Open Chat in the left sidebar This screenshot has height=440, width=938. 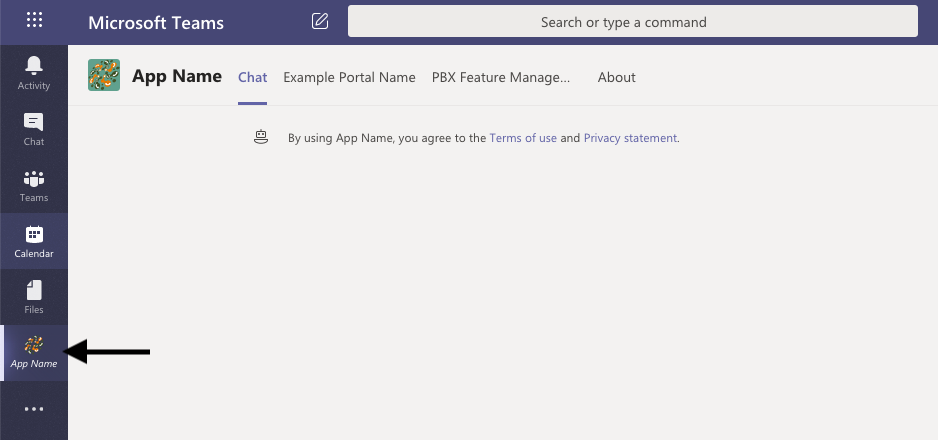[34, 129]
